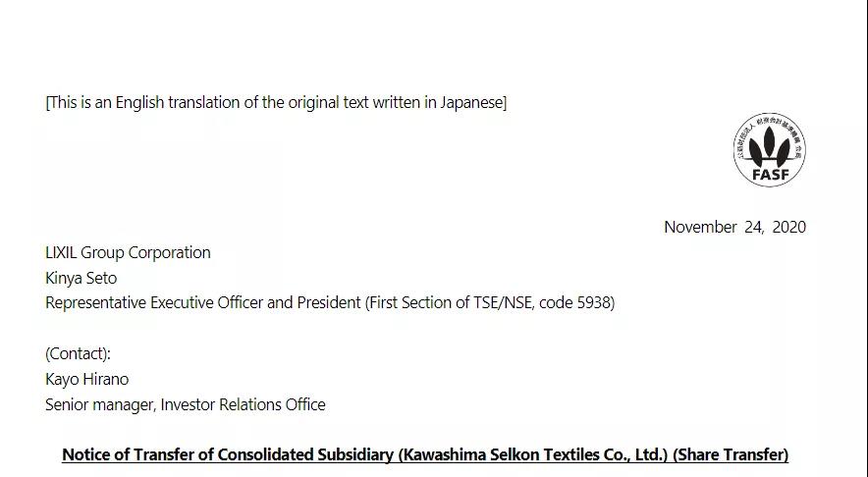This screenshot has height=477, width=868.
Task: Click (Share Transfer) at the heading end
Action: pyautogui.click(x=731, y=454)
